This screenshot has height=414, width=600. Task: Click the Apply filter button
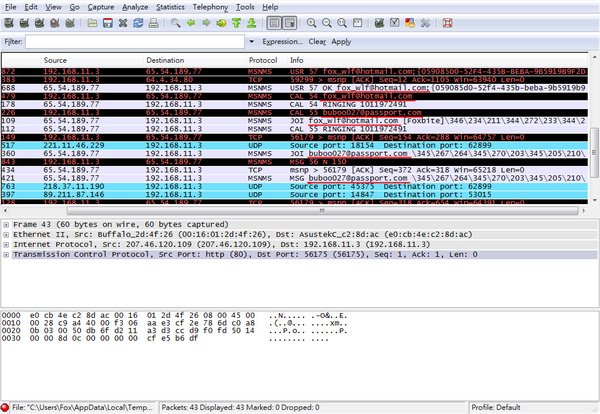pos(341,41)
